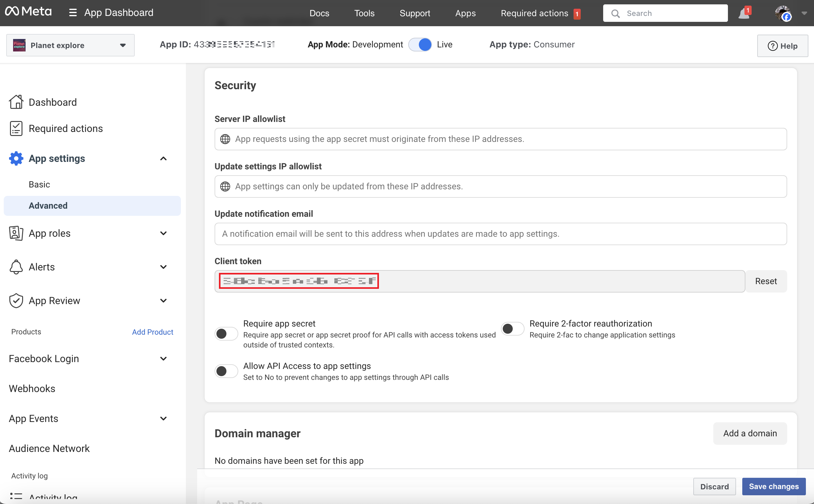Click the App settings gear icon

click(16, 158)
